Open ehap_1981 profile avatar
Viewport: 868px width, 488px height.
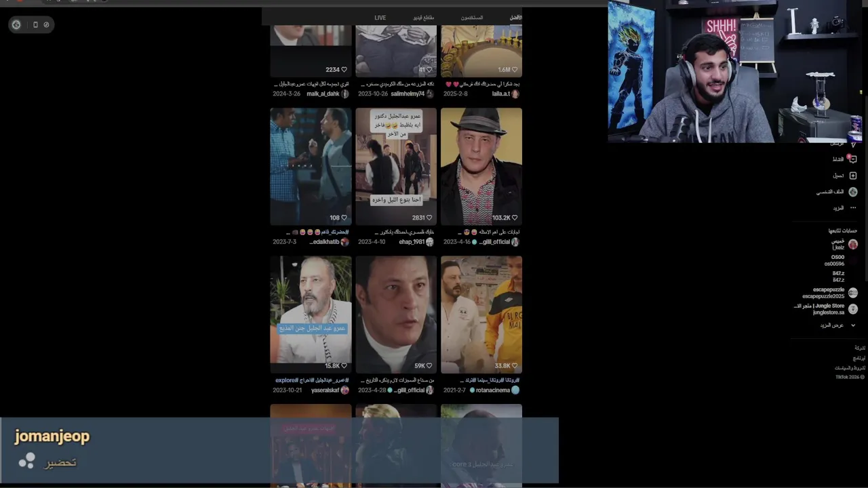(430, 242)
